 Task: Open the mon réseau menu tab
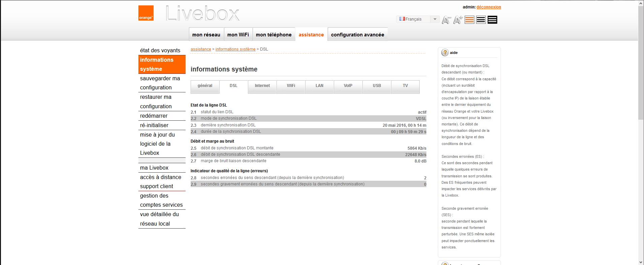[206, 34]
